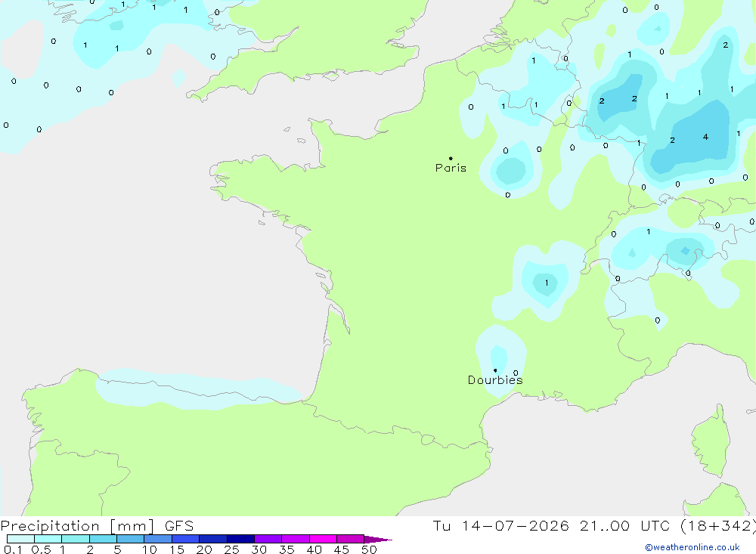Click the date '14-07-2026' in the timestamp

point(515,526)
